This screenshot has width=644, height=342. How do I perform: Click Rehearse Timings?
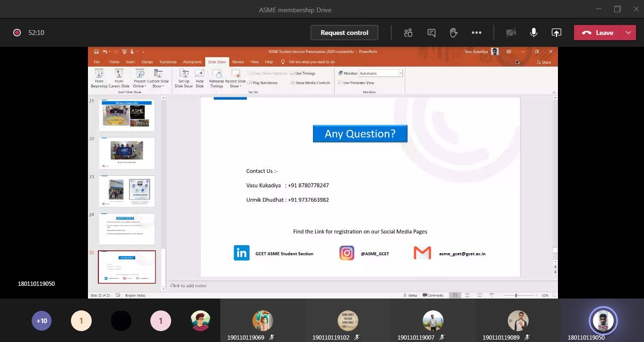coord(217,78)
